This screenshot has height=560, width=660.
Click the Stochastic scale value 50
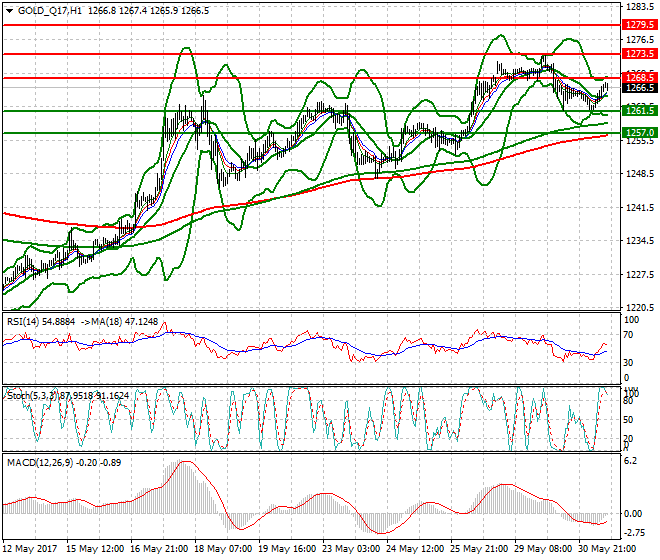628,420
